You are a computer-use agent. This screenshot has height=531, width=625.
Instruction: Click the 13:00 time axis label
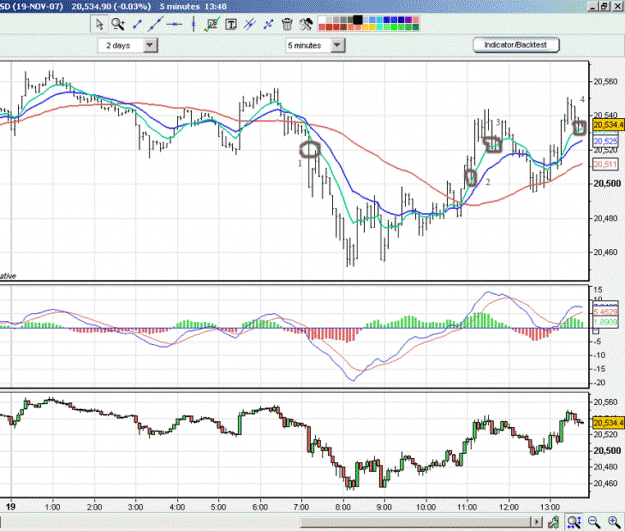(x=550, y=507)
